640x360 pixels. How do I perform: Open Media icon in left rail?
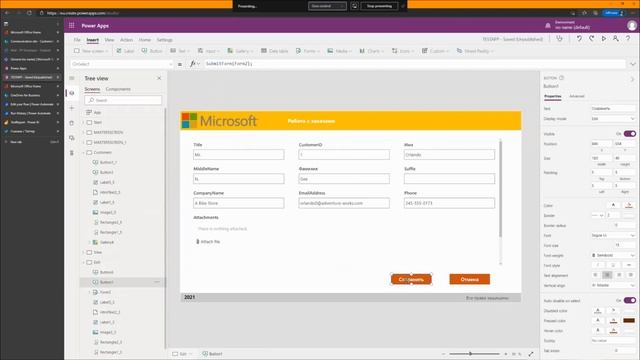72,138
